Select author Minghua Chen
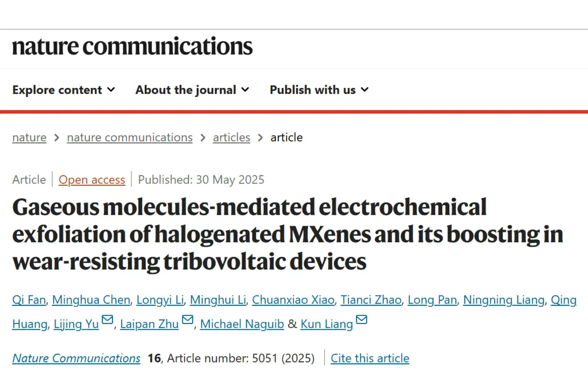Image resolution: width=588 pixels, height=392 pixels. 91,300
